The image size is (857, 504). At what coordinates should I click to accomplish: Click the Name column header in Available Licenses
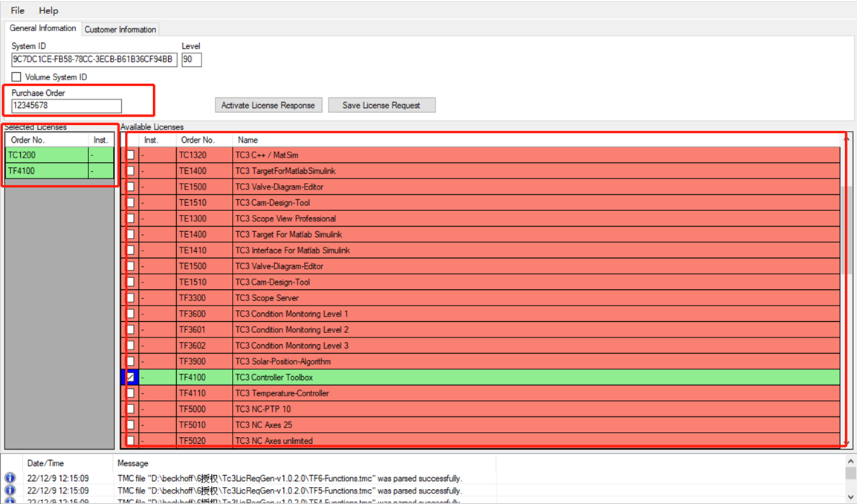[536, 140]
